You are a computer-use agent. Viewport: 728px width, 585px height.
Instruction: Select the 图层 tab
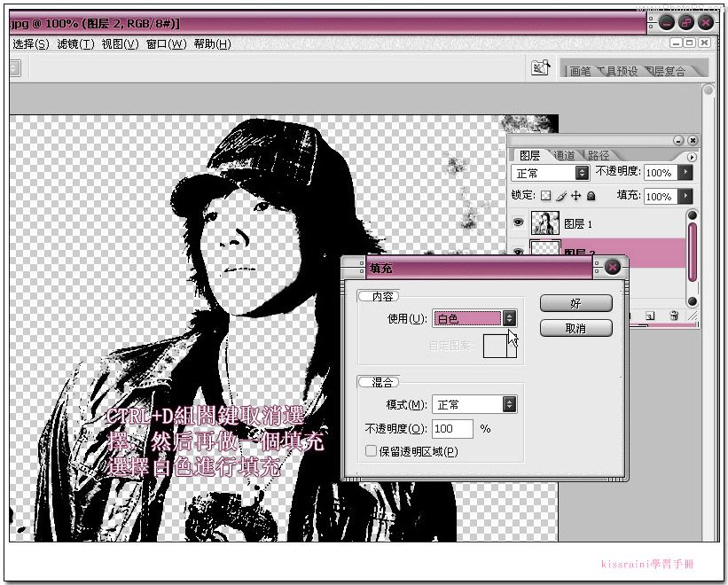(x=529, y=155)
